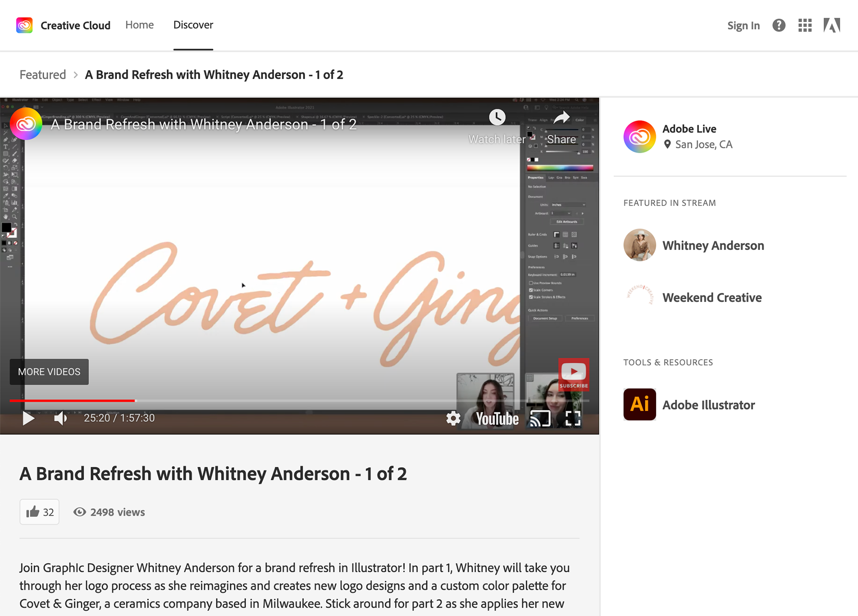Click the video title overlay link
The width and height of the screenshot is (858, 616).
(204, 124)
